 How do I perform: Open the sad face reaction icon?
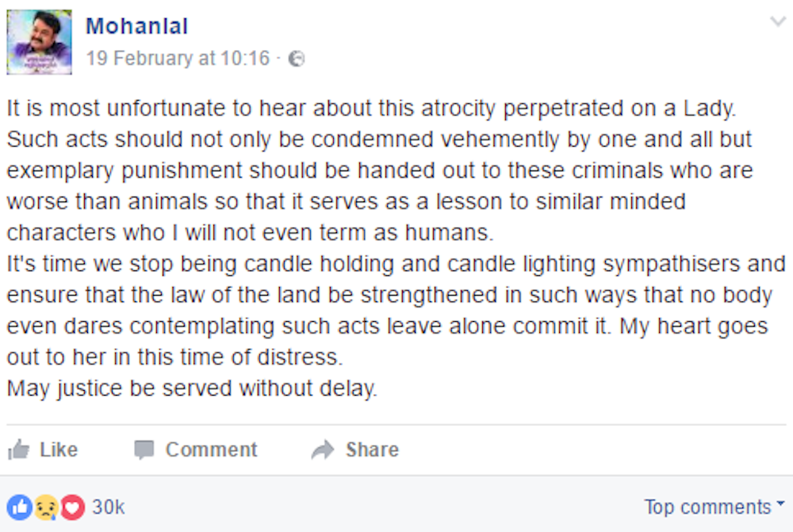click(46, 507)
